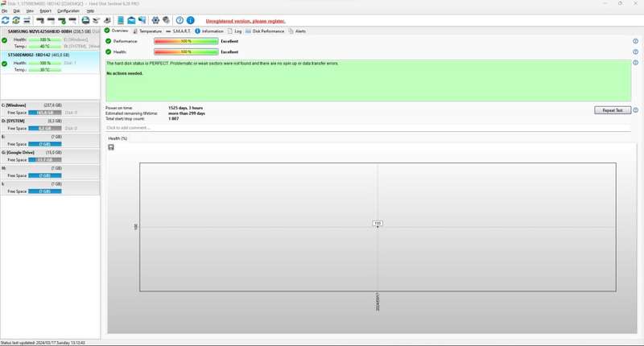This screenshot has height=346, width=644.
Task: Select the SAMSUNG MZVL4256HBJD disk entry
Action: click(x=50, y=39)
